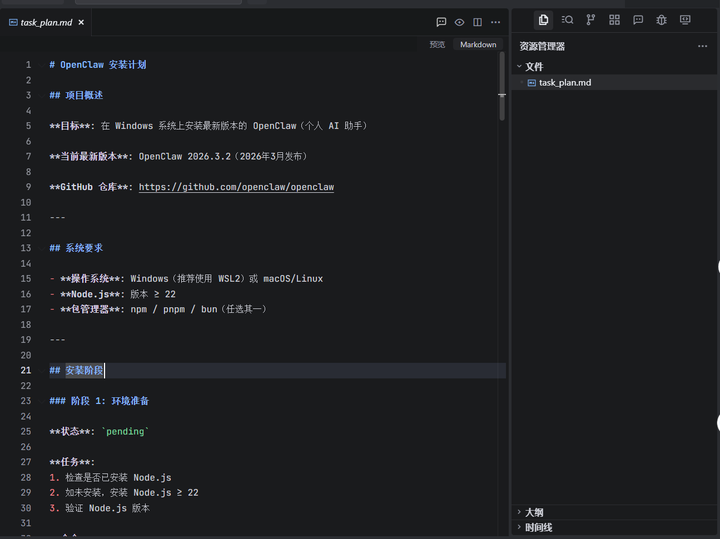
Task: Click the `pending` status value
Action: click(x=125, y=432)
